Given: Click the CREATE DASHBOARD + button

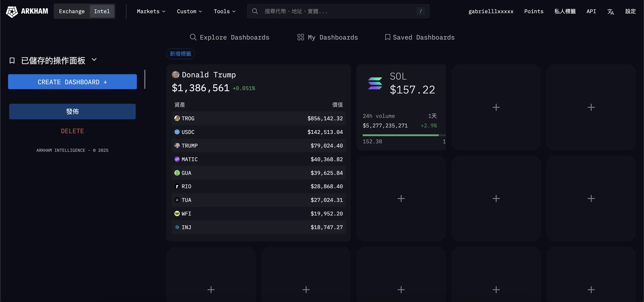Looking at the screenshot, I should click(72, 82).
